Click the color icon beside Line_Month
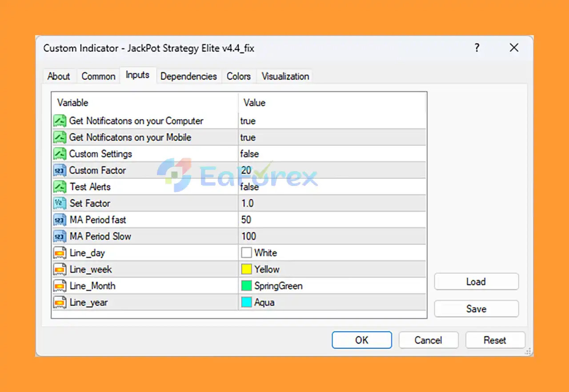 (60, 286)
